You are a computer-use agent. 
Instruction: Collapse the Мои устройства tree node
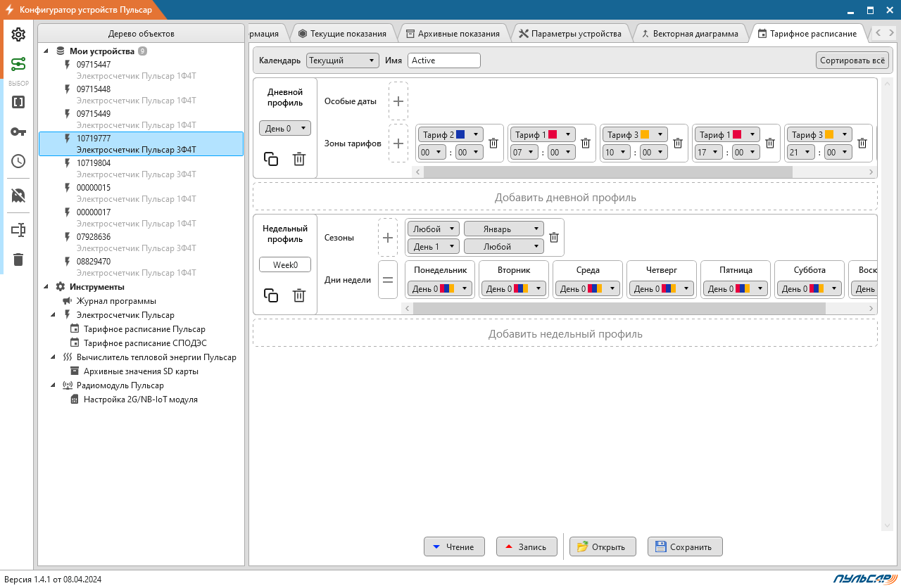coord(46,51)
